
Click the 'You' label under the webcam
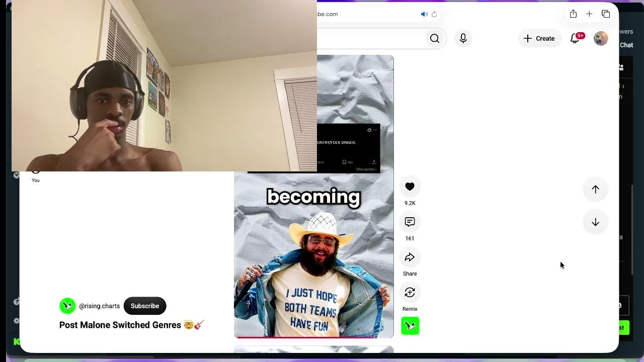[35, 180]
